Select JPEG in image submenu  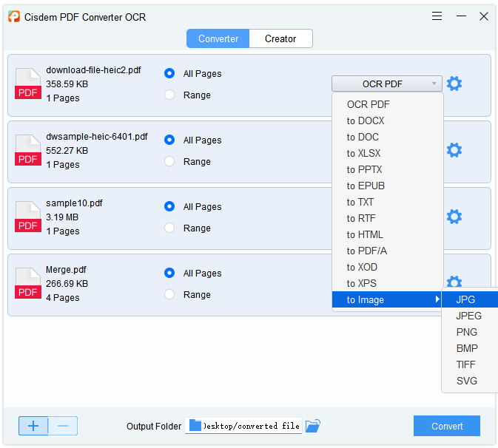click(x=470, y=316)
